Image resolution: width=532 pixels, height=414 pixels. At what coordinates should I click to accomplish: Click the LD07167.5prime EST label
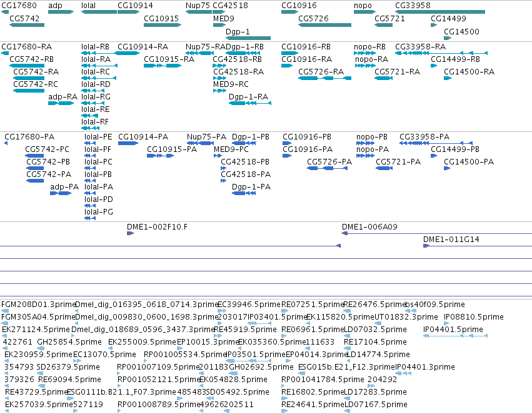pyautogui.click(x=376, y=404)
